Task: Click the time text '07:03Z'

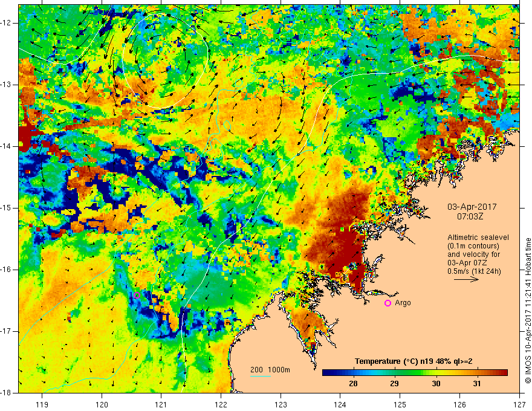Action: coord(470,216)
